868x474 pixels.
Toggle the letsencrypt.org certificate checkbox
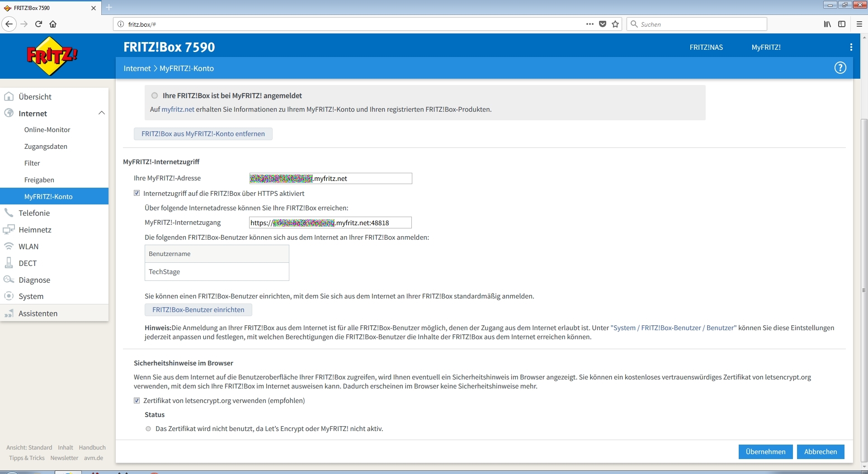[137, 400]
